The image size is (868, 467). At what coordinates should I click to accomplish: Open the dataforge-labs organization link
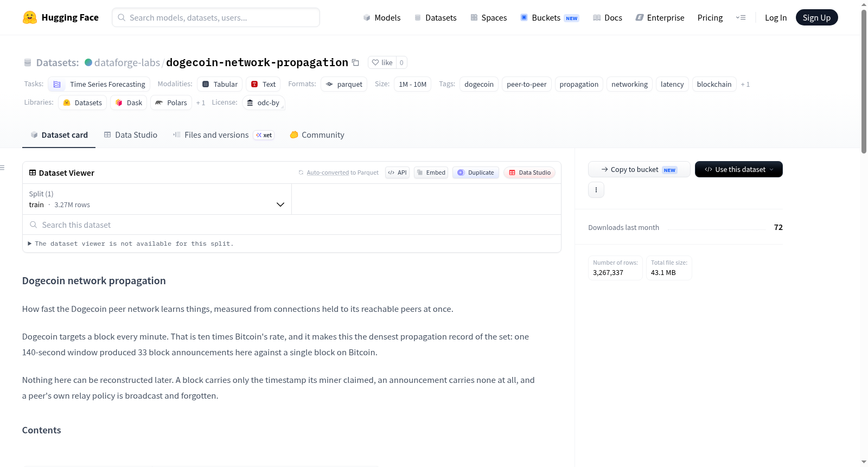pyautogui.click(x=127, y=62)
